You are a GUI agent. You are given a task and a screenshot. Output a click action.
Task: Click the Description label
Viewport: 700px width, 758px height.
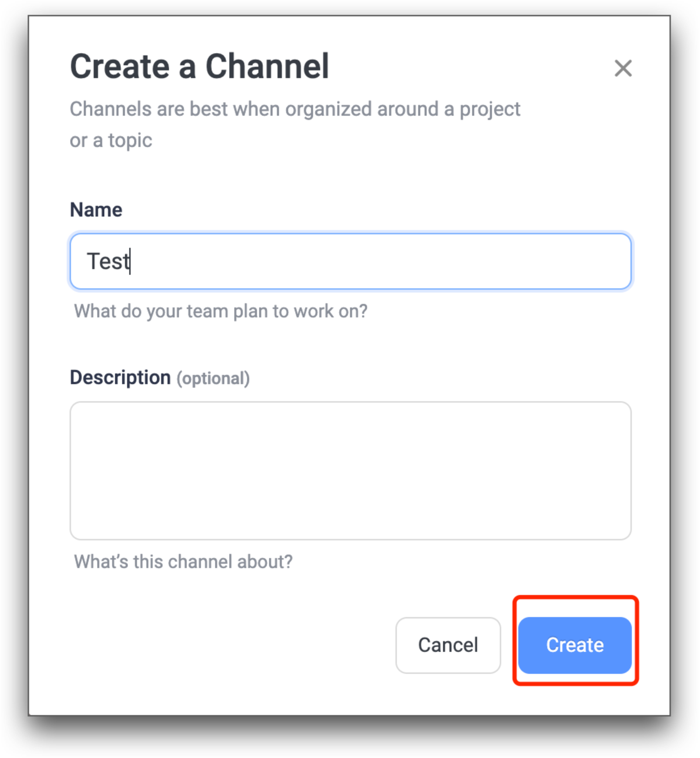point(120,377)
